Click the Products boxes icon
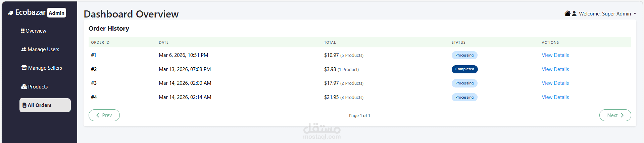 [x=24, y=86]
